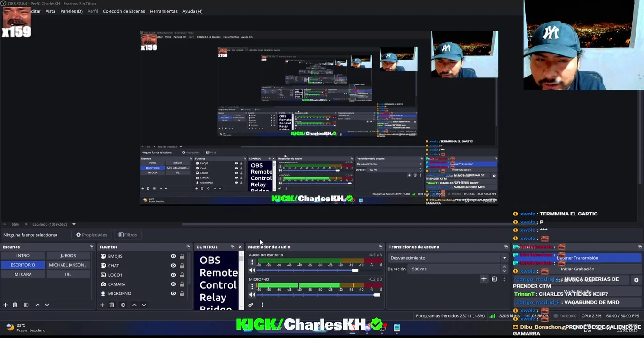644x338 pixels.
Task: Zoom out the preview with the minus icon
Action: point(5,224)
